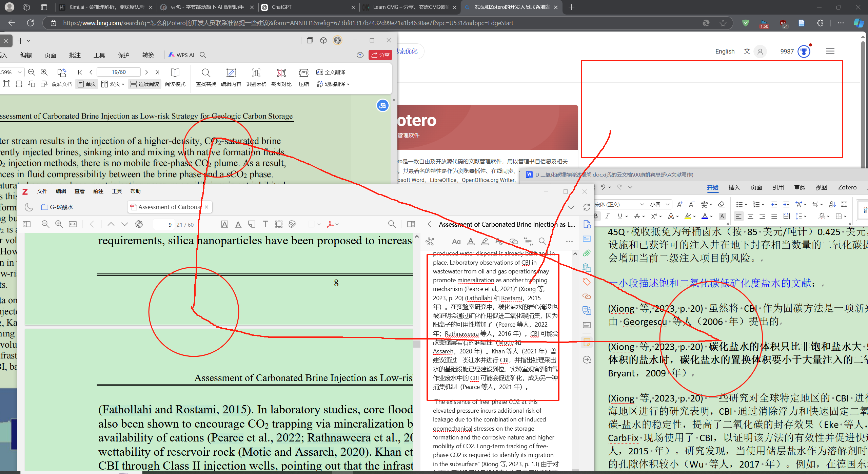The height and width of the screenshot is (474, 868).
Task: Toggle Zotero reader sidebar panel icon
Action: coord(26,224)
